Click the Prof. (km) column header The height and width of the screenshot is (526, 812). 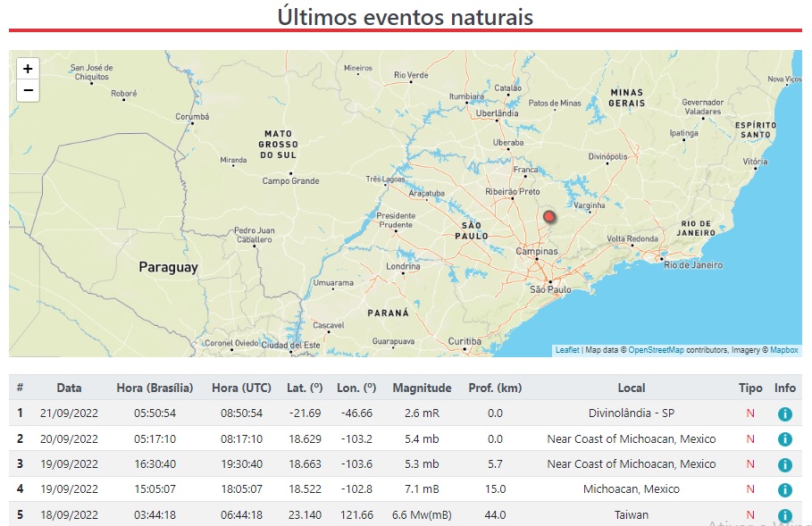(495, 388)
